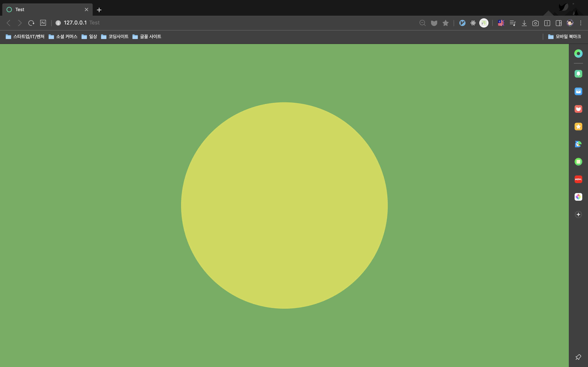Open the red Pocket sidebar app

click(578, 109)
